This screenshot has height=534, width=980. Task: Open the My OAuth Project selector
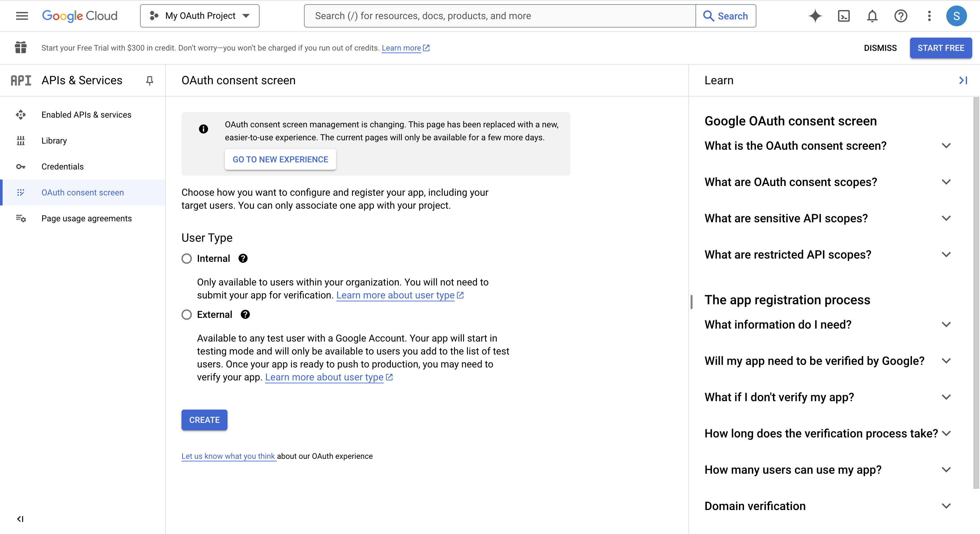point(200,16)
